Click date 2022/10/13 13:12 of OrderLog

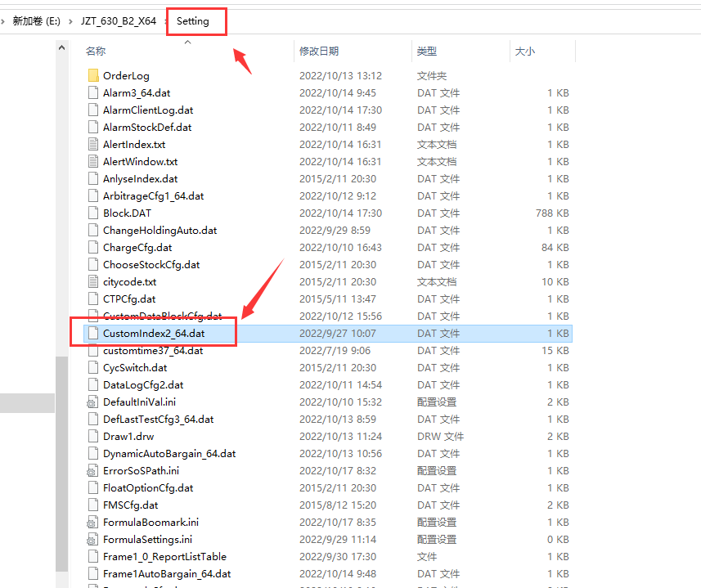tap(340, 76)
